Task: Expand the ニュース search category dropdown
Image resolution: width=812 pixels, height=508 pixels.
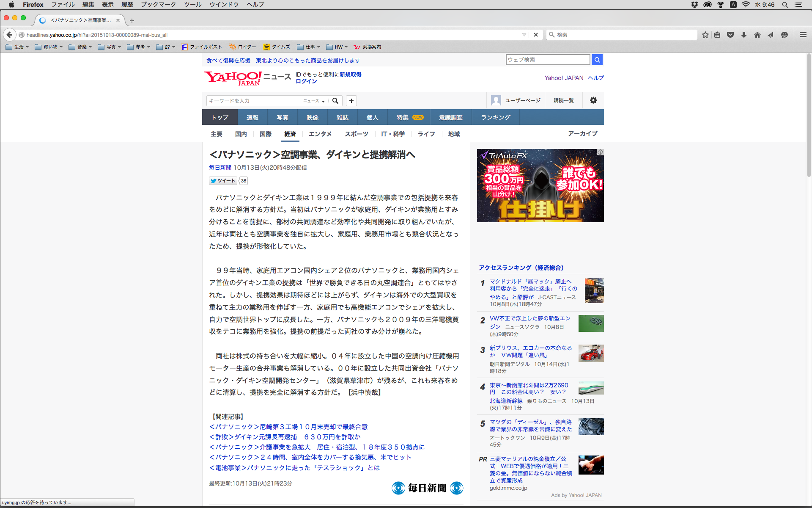Action: pyautogui.click(x=314, y=101)
